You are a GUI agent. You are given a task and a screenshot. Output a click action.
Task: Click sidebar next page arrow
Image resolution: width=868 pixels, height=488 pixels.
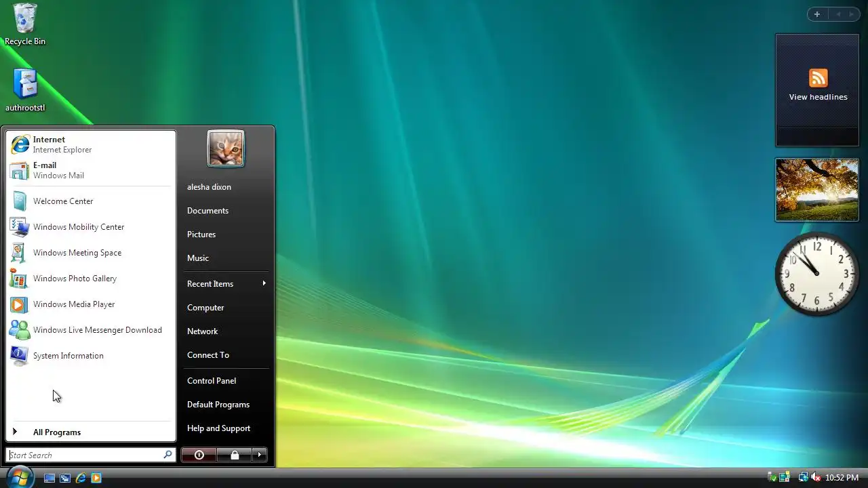click(x=852, y=14)
